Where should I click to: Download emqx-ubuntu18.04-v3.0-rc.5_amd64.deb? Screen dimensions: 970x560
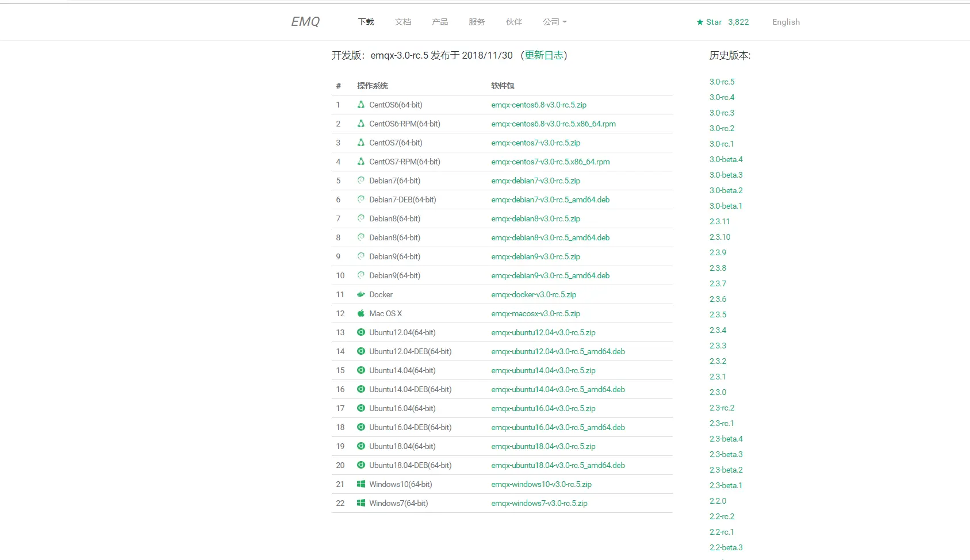pos(558,465)
